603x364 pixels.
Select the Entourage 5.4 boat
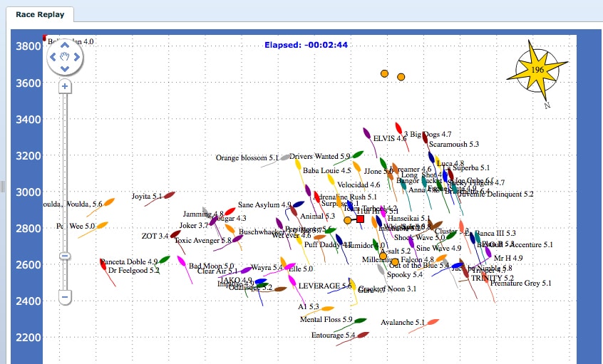pyautogui.click(x=361, y=334)
